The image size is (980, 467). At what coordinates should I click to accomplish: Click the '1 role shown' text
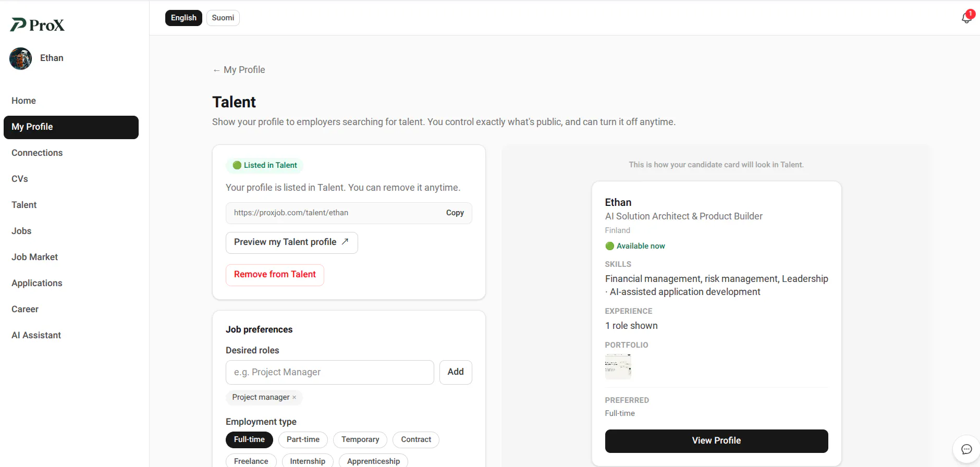(631, 326)
